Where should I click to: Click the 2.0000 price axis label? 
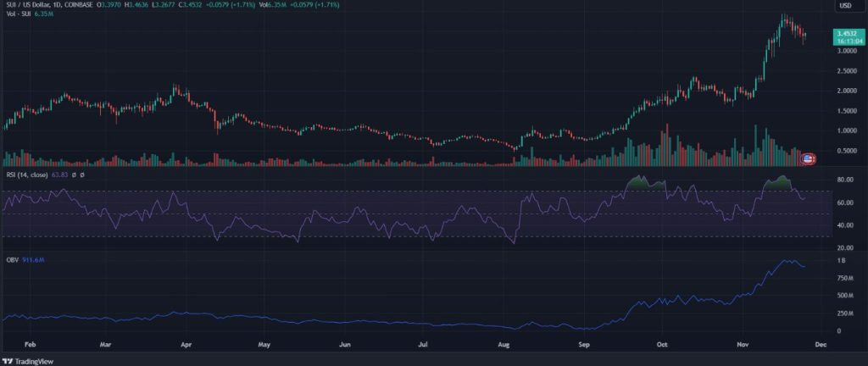847,91
